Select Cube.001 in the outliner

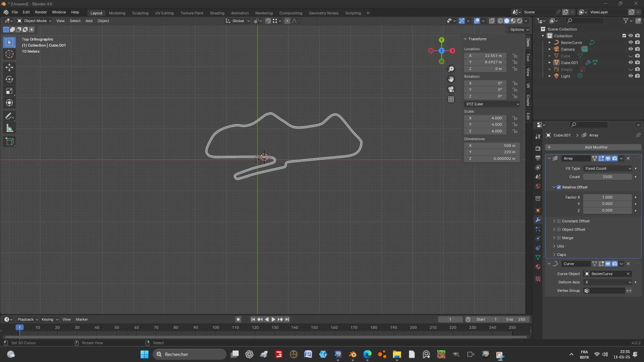click(x=570, y=63)
